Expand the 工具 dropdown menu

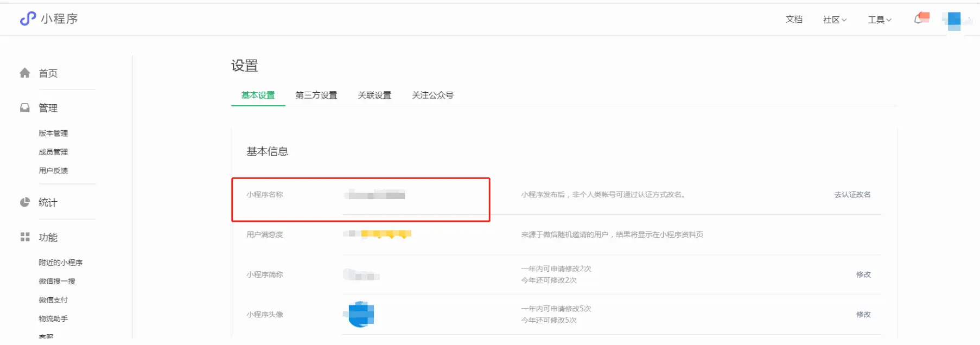tap(879, 20)
